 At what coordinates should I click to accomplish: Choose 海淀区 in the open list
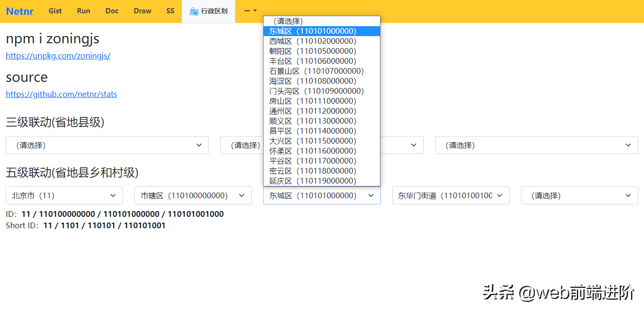(x=313, y=81)
